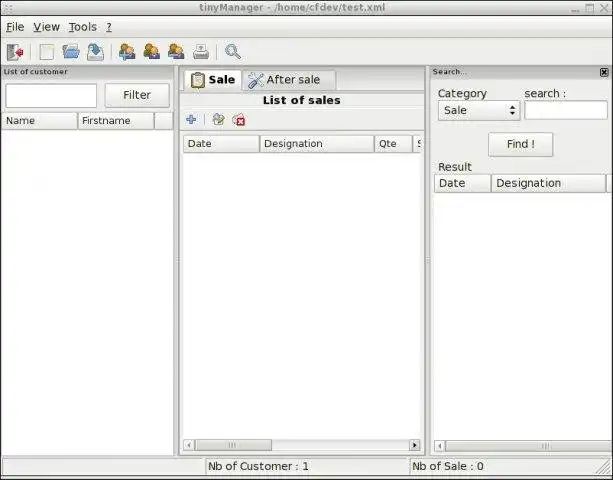Click 'Nb of Sale : 0' status text

point(448,466)
